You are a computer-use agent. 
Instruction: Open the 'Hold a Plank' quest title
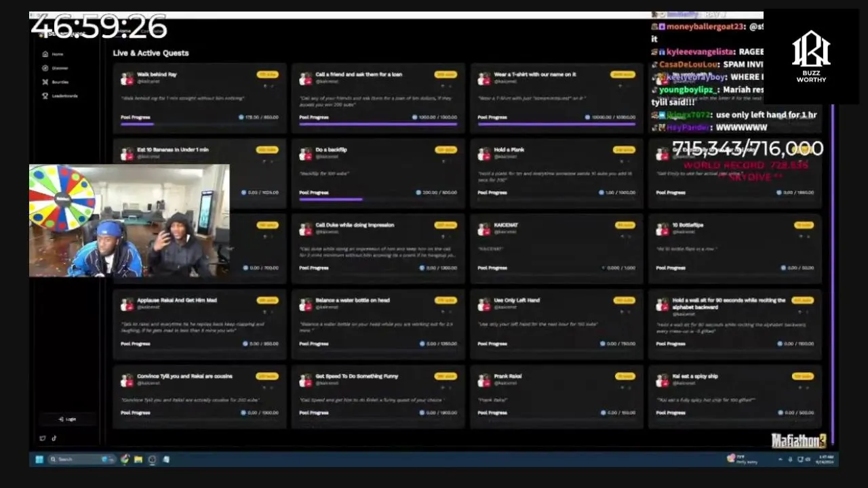pyautogui.click(x=509, y=150)
